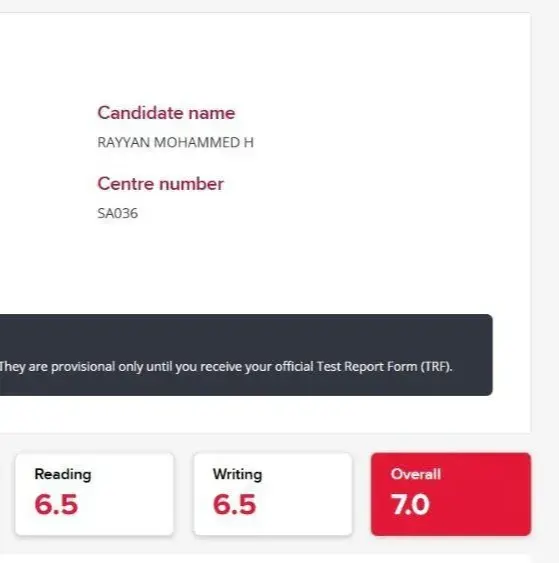Image resolution: width=559 pixels, height=563 pixels.
Task: Click the letter H after MOHAMMED
Action: (x=249, y=143)
